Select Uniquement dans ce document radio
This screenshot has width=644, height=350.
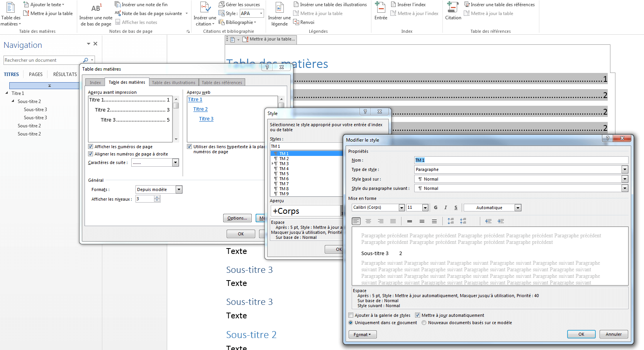[x=351, y=323]
